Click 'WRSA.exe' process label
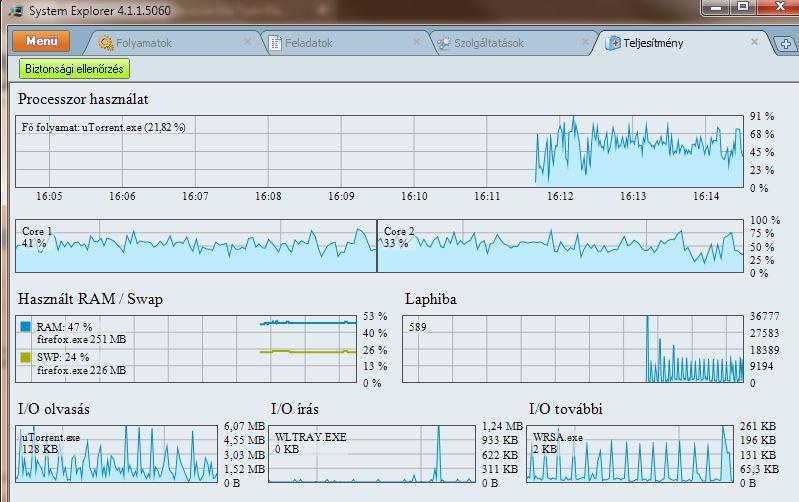The image size is (799, 502). click(557, 437)
